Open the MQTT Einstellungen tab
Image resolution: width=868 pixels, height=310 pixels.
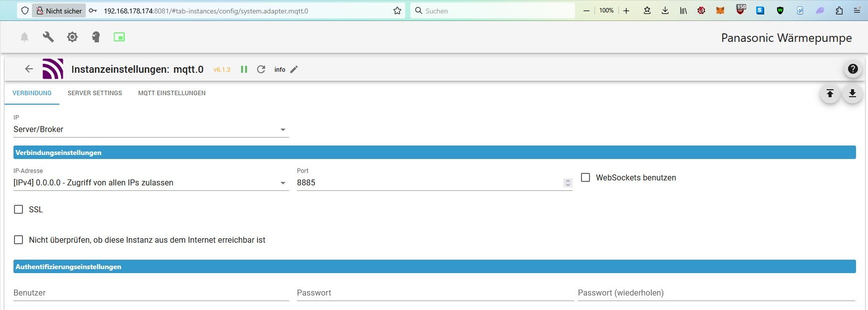click(172, 93)
